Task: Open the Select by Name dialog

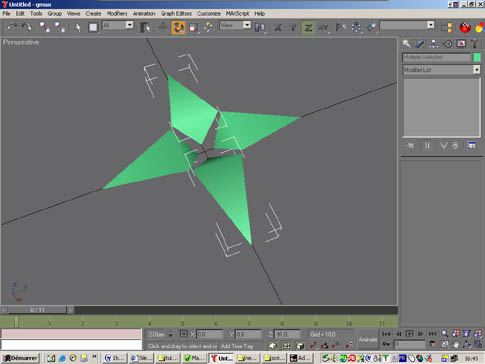Action: click(145, 27)
